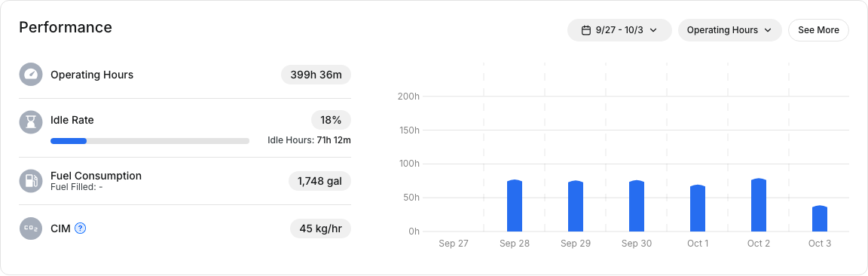
Task: Open the CIM help question mark
Action: [81, 228]
